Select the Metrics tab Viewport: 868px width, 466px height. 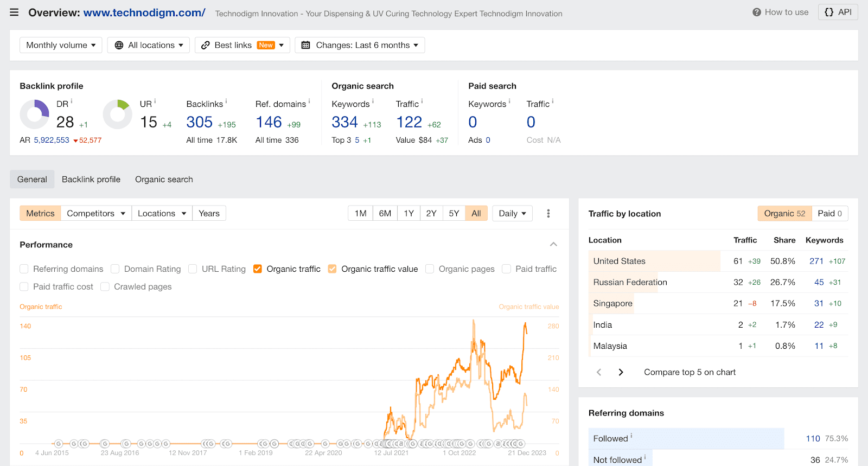point(40,213)
